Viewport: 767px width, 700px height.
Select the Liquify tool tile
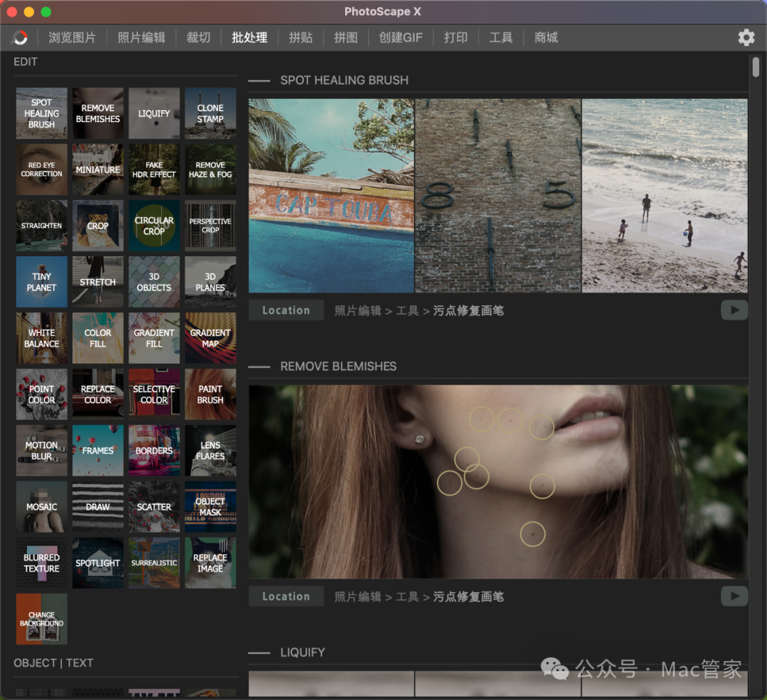coord(154,114)
